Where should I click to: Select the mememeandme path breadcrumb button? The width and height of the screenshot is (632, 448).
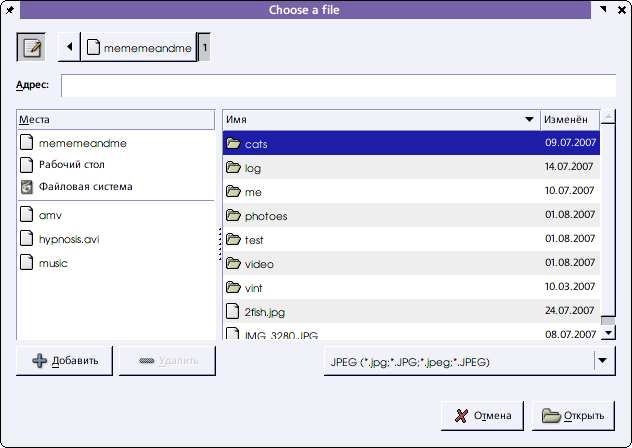[138, 47]
